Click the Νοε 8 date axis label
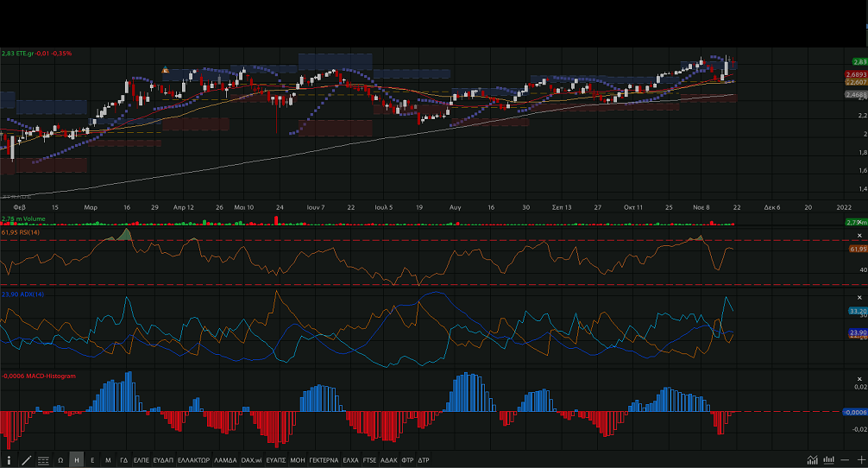 click(701, 207)
